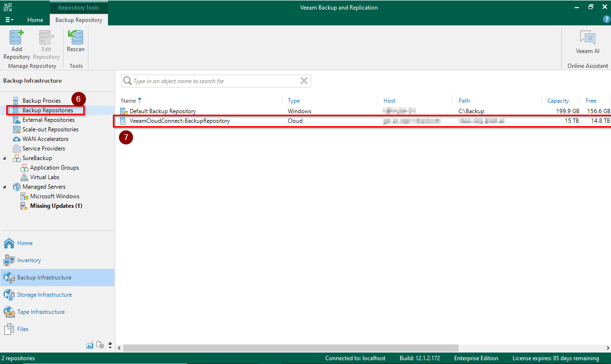Click the C:\Backup path cell
This screenshot has height=364, width=611.
(x=471, y=111)
